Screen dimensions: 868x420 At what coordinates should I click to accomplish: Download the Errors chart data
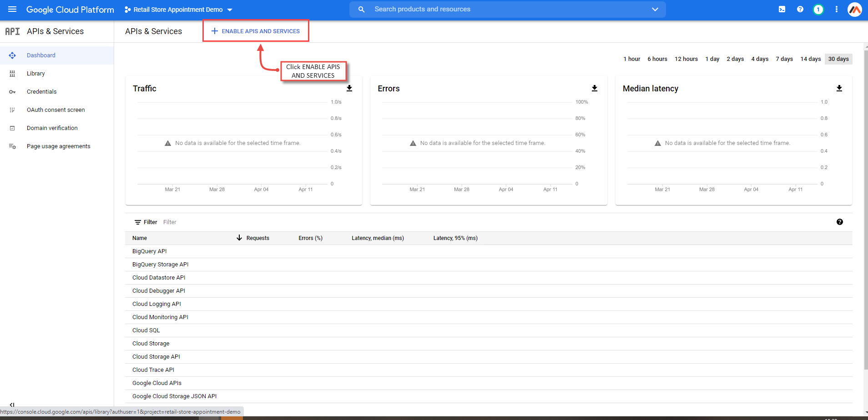[594, 88]
